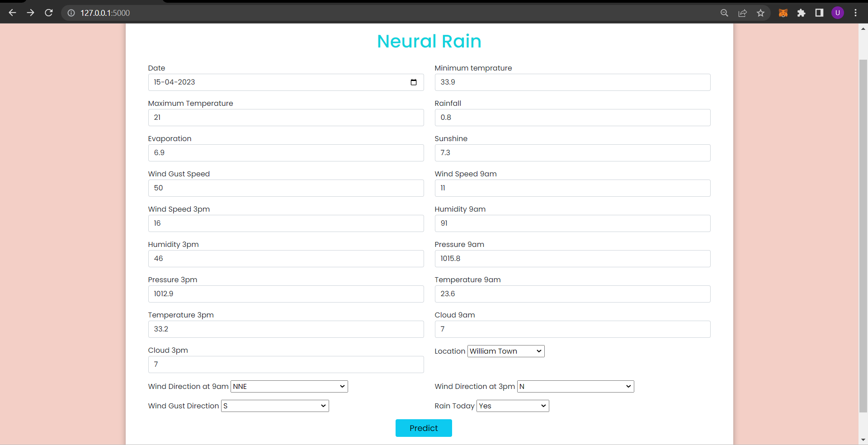Screen dimensions: 868x445
Task: Open the Rain Today dropdown
Action: (513, 406)
